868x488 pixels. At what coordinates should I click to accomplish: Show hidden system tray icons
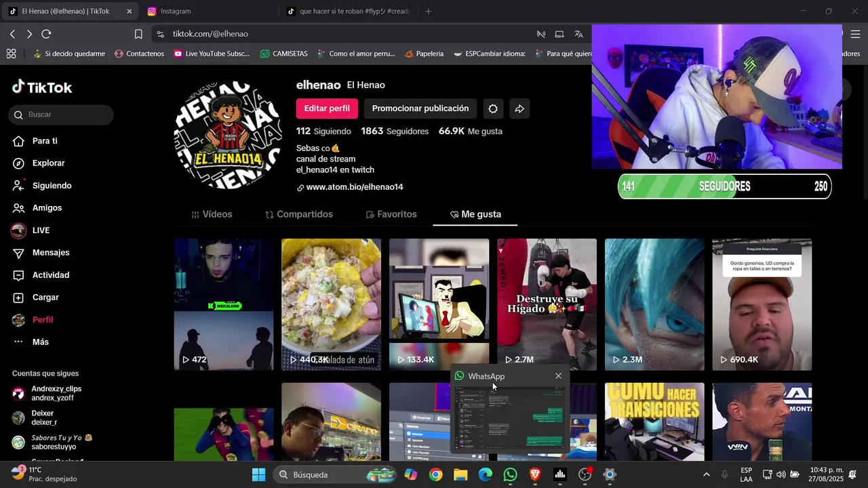click(706, 474)
